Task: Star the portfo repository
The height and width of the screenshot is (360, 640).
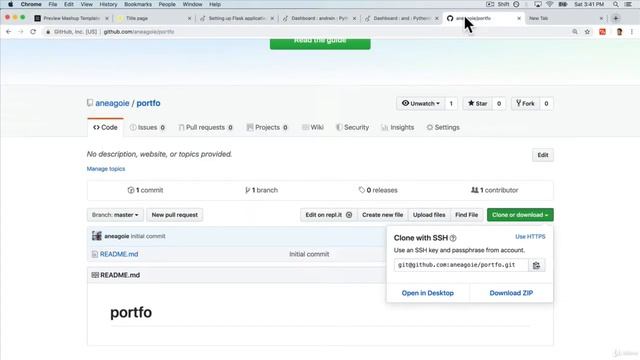Action: [478, 104]
